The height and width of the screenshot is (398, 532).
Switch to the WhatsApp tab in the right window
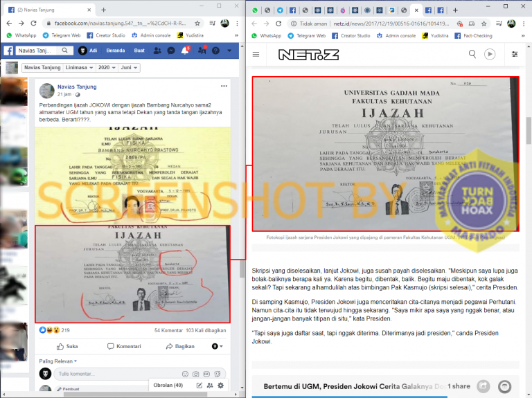(255, 10)
